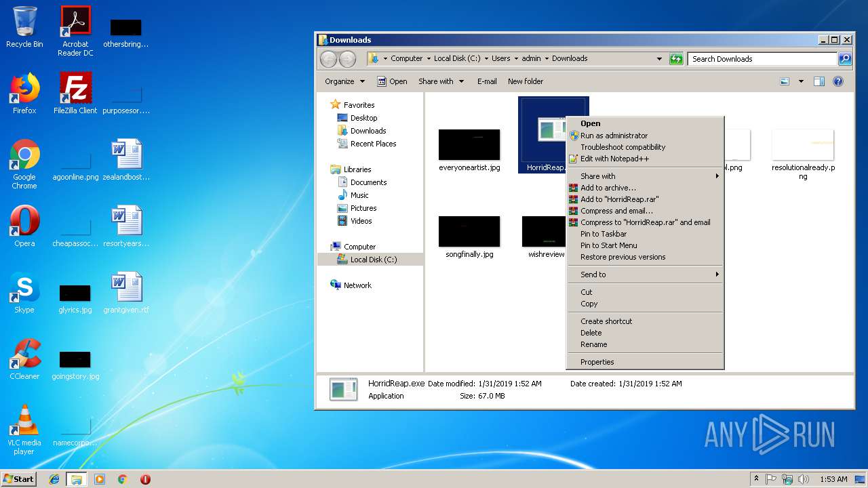Open Share with toolbar dropdown
The width and height of the screenshot is (868, 488).
[x=441, y=81]
